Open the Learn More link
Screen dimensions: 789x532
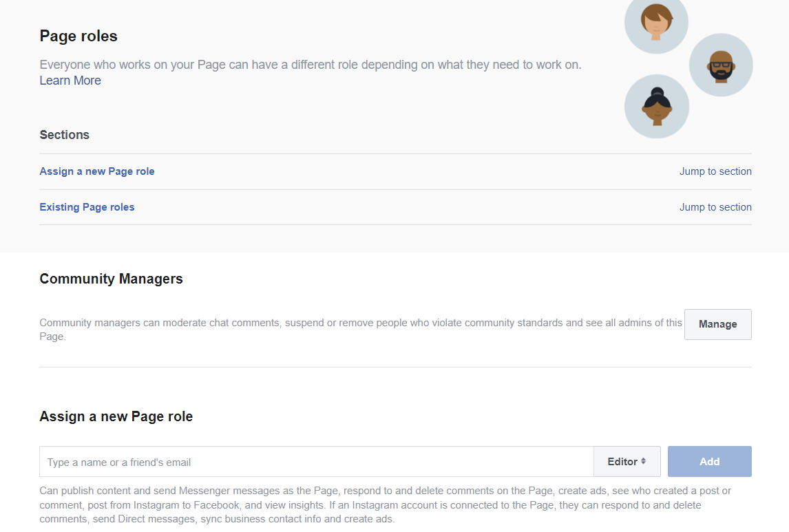pos(70,81)
